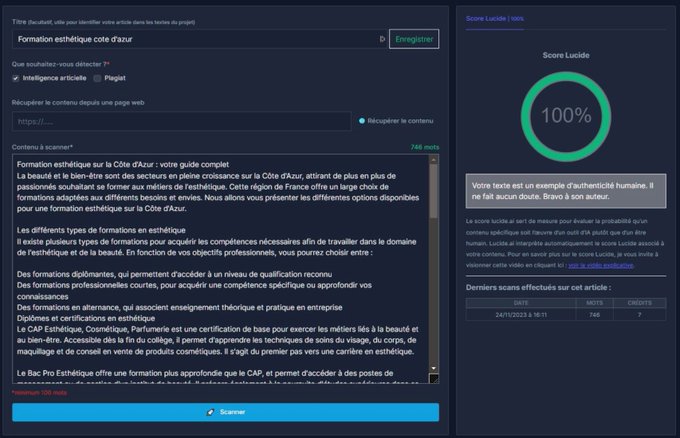Click the human authenticity message box
The width and height of the screenshot is (680, 438).
(566, 191)
